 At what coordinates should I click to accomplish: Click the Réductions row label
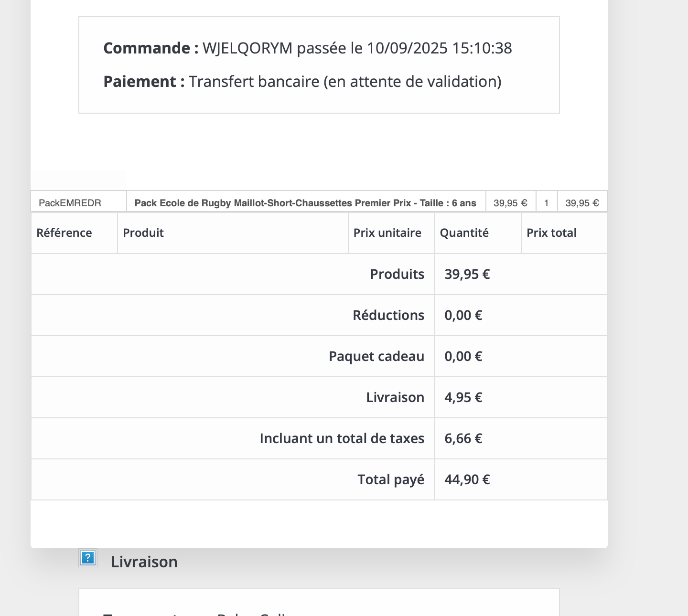(x=388, y=315)
